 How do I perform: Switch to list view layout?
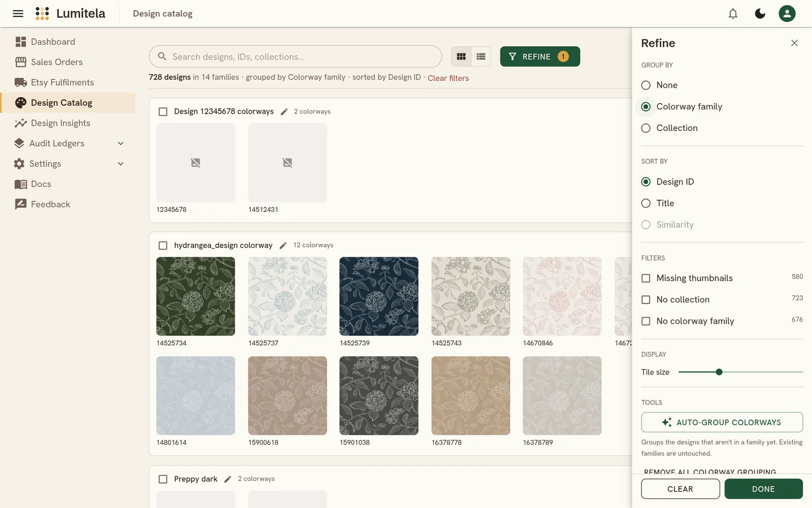(x=481, y=57)
